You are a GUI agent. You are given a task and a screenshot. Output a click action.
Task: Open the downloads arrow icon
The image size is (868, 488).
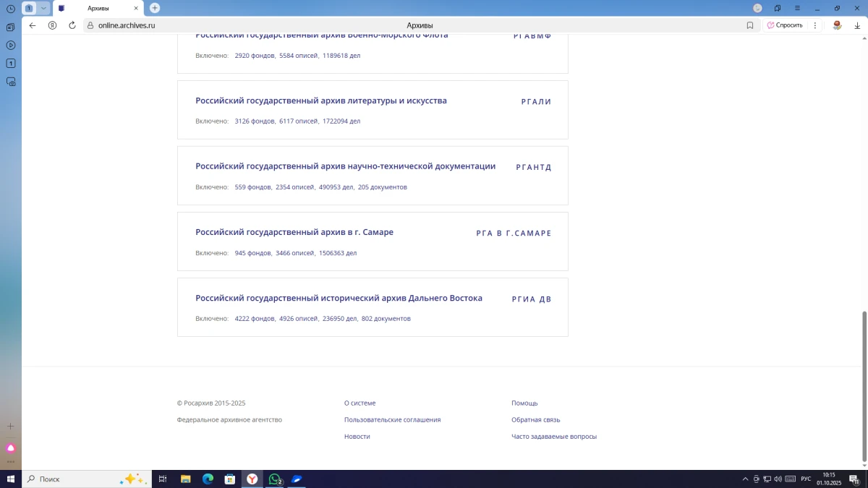pos(857,25)
